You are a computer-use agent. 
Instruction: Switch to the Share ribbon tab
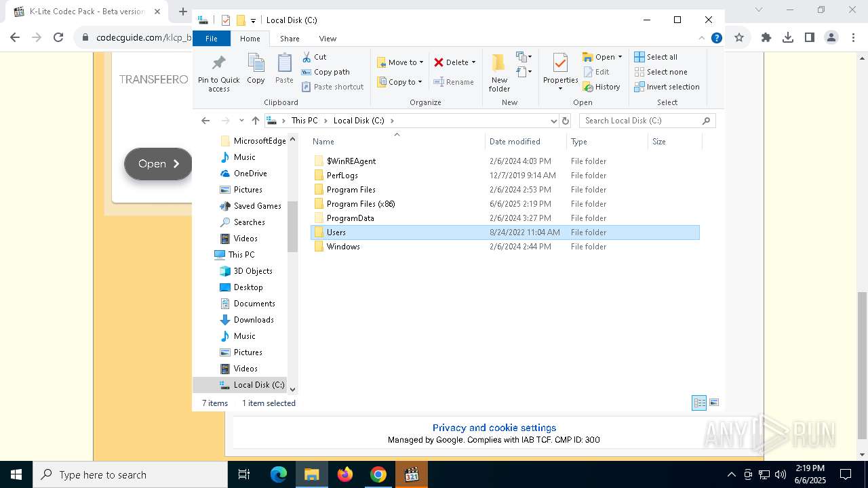point(290,39)
